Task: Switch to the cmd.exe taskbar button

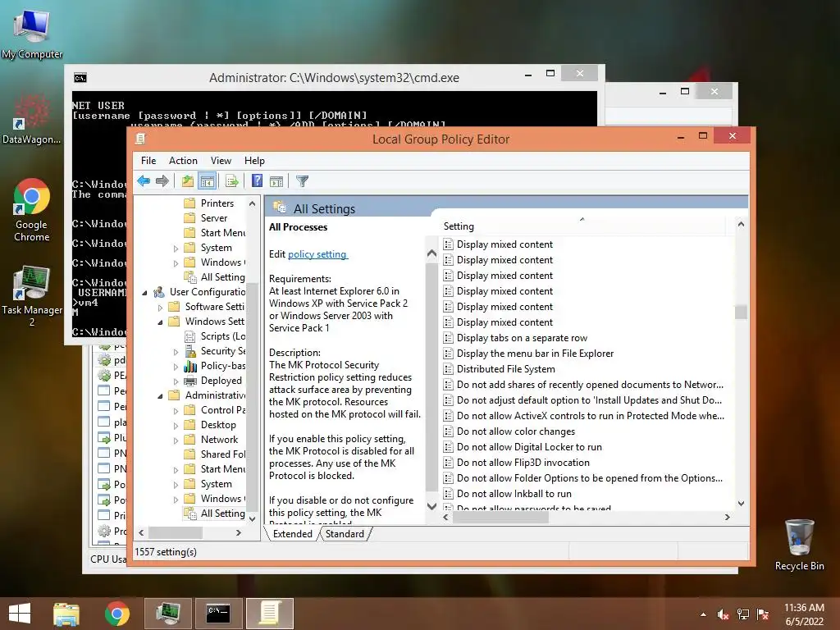Action: [219, 614]
